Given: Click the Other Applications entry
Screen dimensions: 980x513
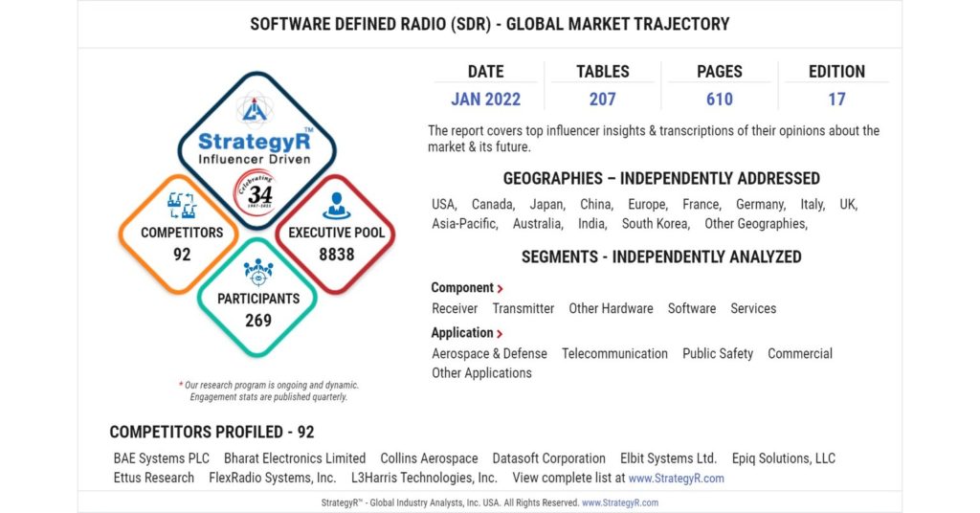Looking at the screenshot, I should click(x=482, y=373).
